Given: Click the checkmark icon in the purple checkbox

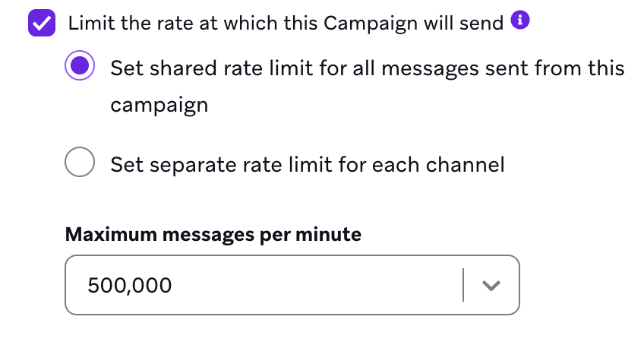Looking at the screenshot, I should tap(41, 23).
